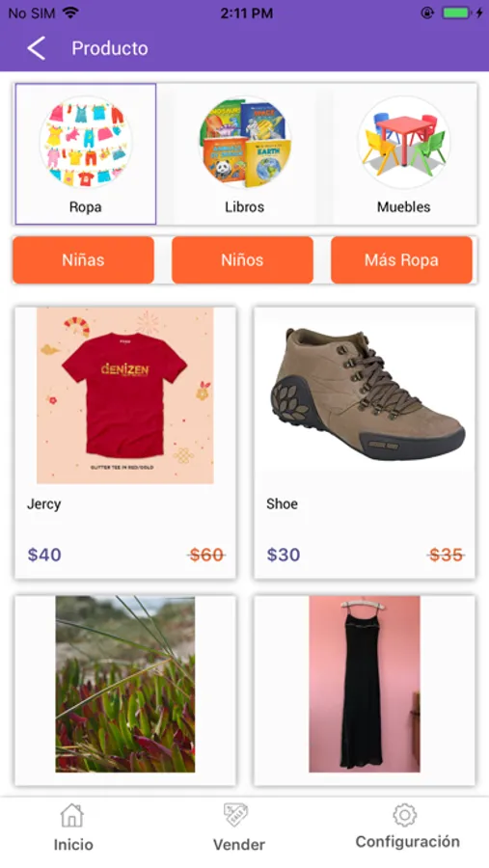The width and height of the screenshot is (489, 868).
Task: Select the Ropa clothes category image
Action: coord(86,143)
